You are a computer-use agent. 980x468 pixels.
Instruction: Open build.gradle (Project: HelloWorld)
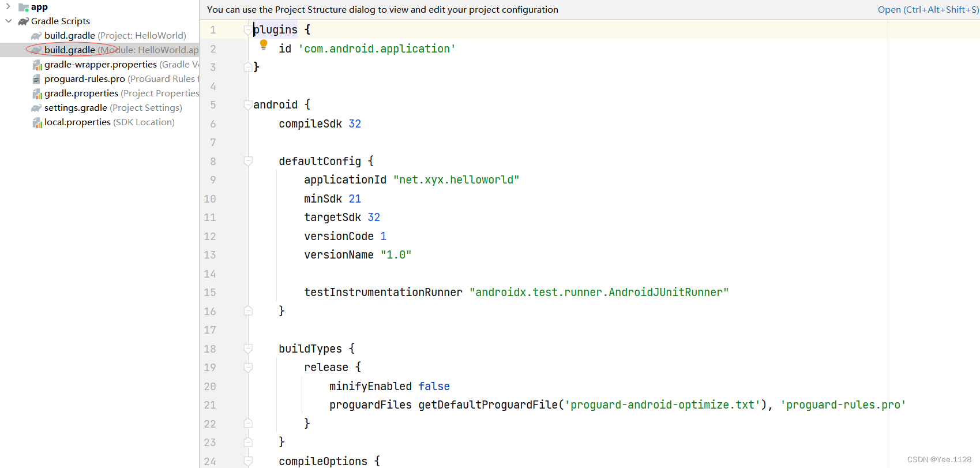coord(115,36)
